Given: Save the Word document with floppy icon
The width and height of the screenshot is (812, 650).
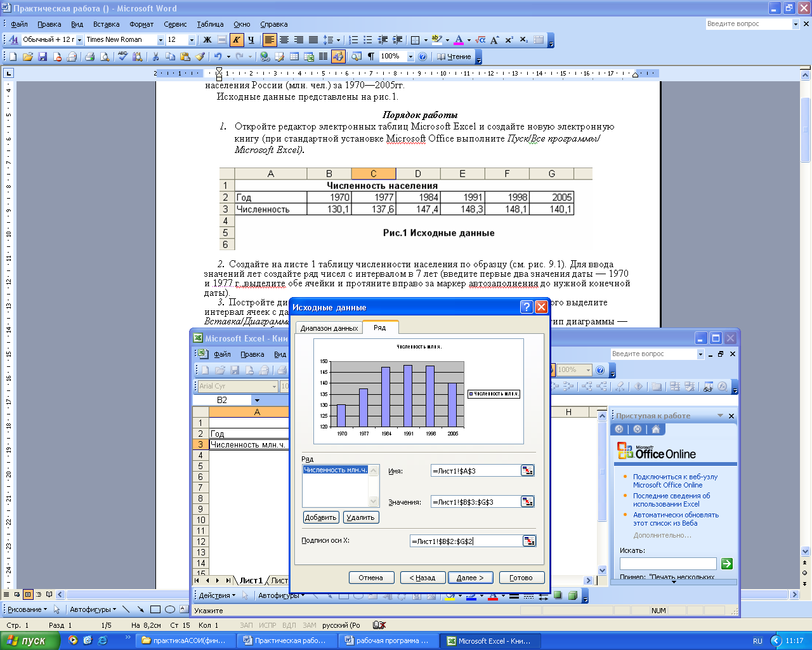Looking at the screenshot, I should pyautogui.click(x=43, y=56).
